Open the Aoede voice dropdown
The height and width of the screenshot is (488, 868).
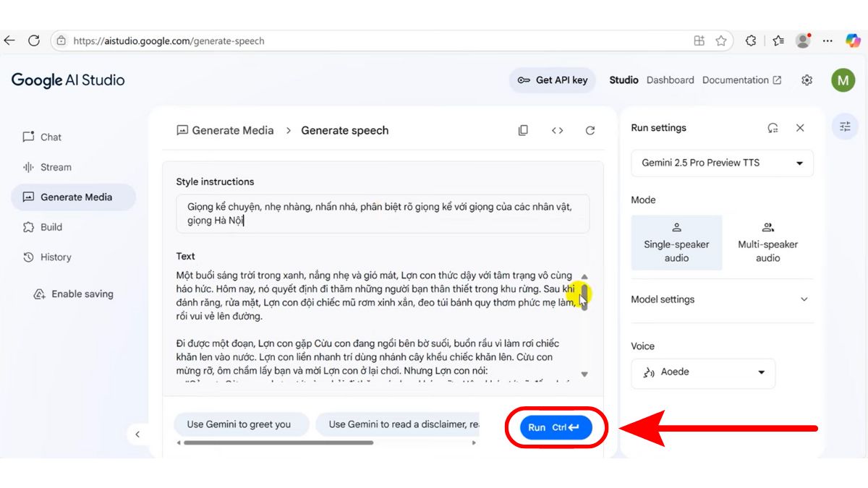[x=702, y=373]
